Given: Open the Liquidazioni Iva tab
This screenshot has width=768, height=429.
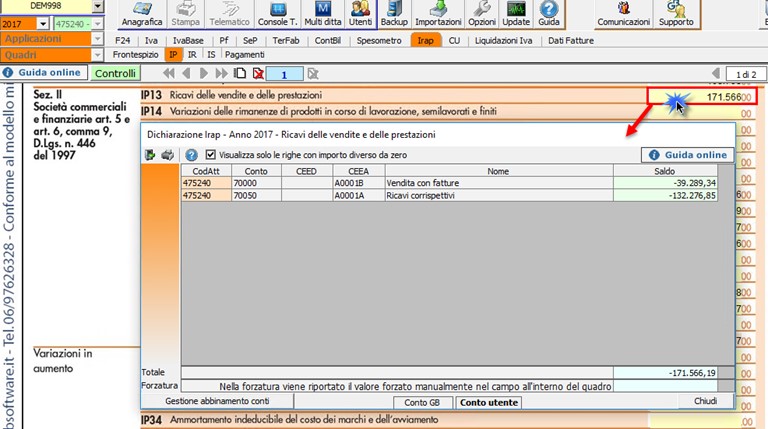Looking at the screenshot, I should coord(504,41).
